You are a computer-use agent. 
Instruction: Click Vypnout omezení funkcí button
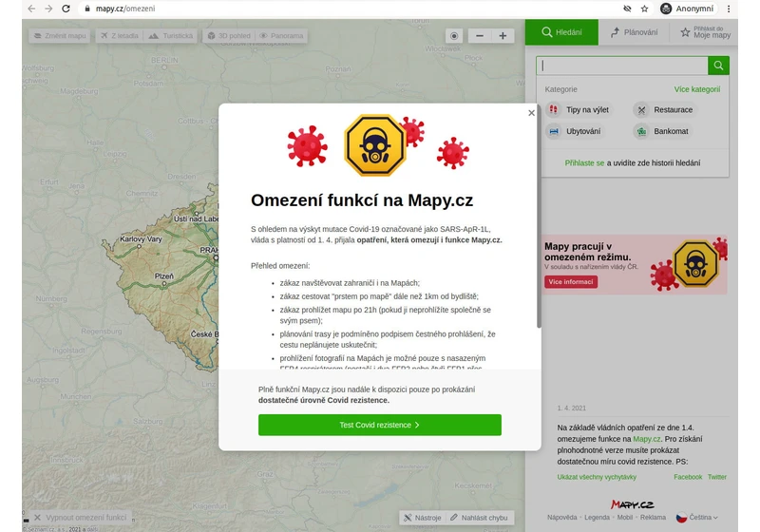coord(81,518)
